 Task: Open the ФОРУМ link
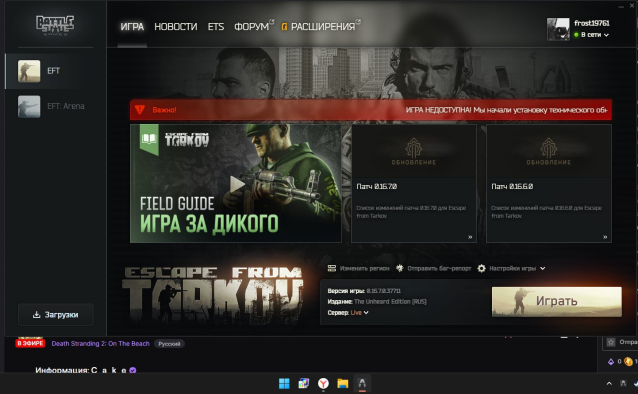(x=251, y=27)
